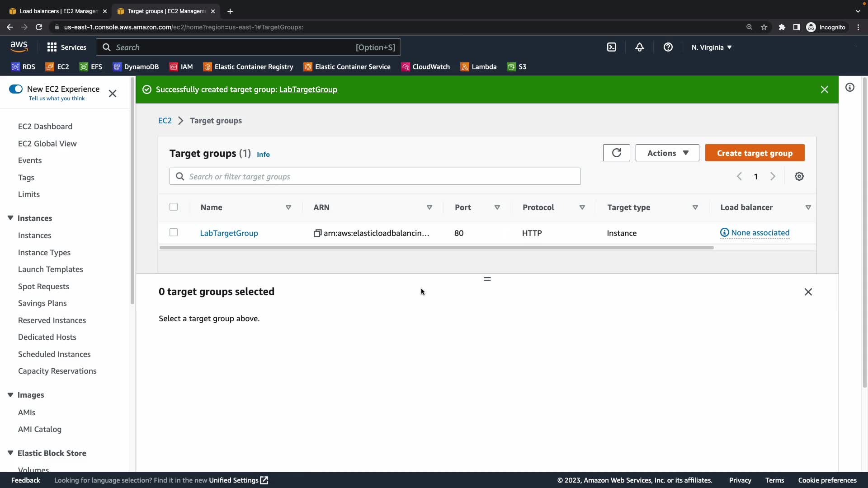
Task: Open Lambda shortcut in favorites bar
Action: click(x=478, y=67)
